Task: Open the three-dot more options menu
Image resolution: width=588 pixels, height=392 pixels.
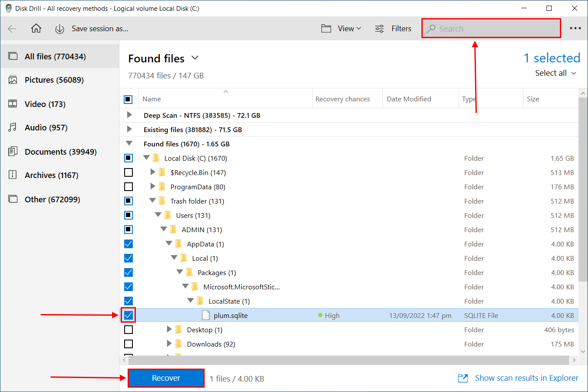Action: pos(575,29)
